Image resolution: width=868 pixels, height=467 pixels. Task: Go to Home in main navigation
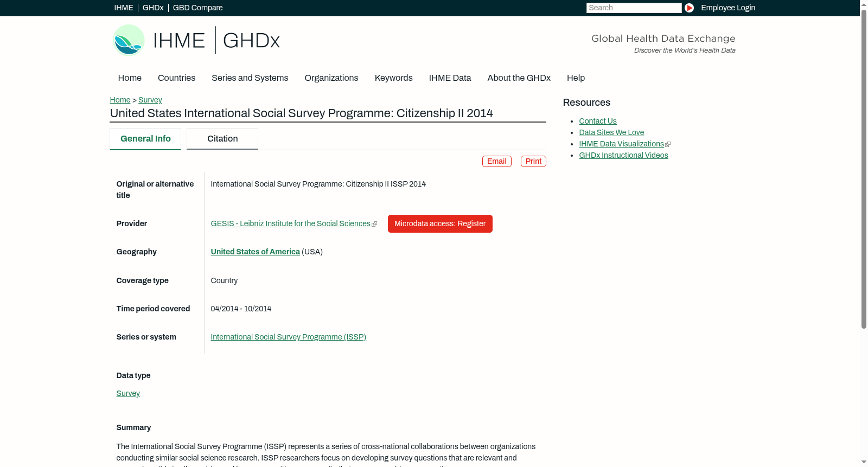[130, 78]
